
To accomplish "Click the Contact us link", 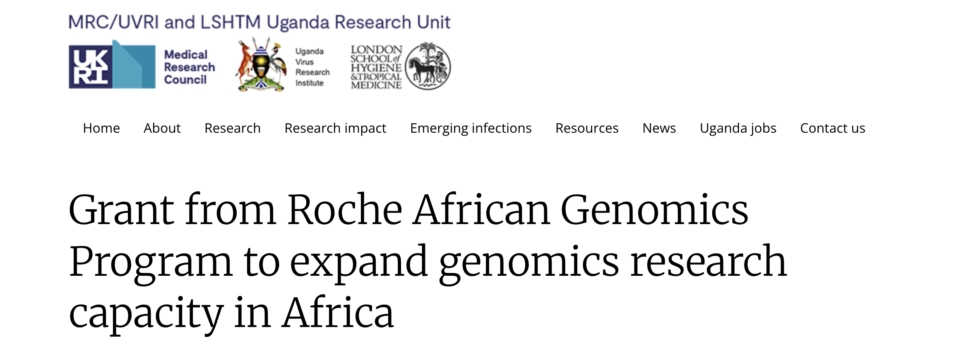I will [x=833, y=128].
